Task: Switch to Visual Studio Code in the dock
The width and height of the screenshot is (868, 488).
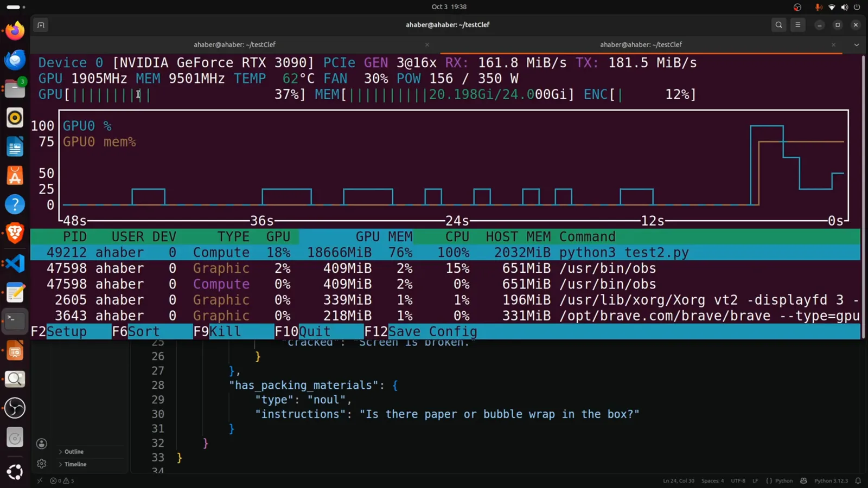Action: [x=15, y=263]
